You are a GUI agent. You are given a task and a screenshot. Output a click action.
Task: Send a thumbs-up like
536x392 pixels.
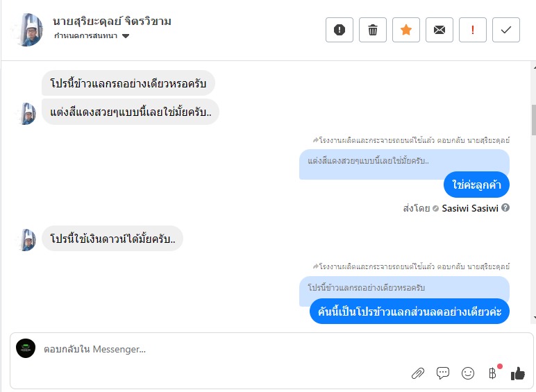point(517,373)
